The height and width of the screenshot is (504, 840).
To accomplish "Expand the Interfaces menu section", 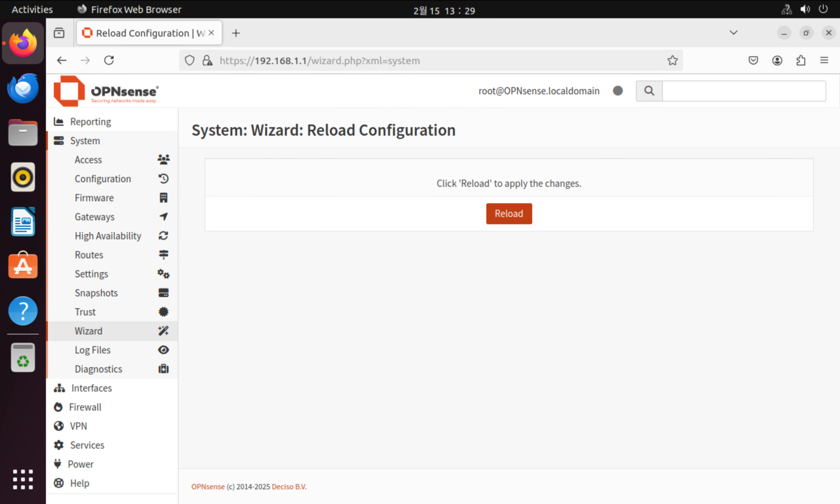I will click(91, 388).
